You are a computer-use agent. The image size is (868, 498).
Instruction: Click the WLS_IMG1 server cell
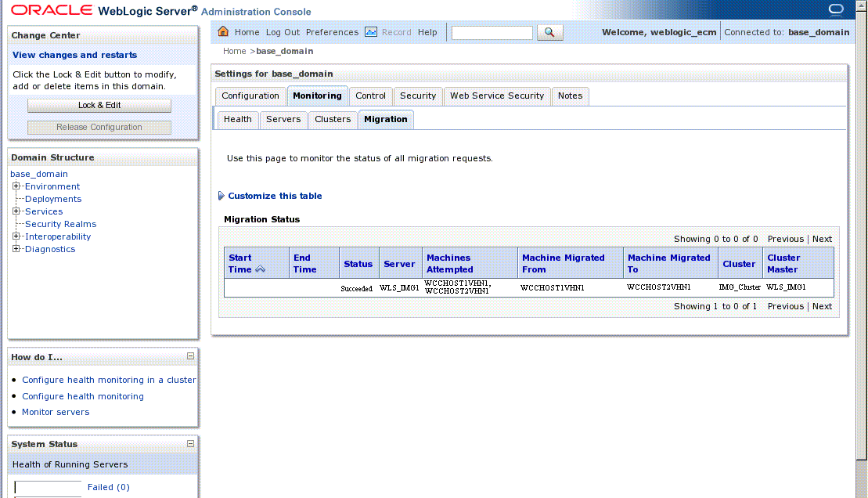pos(399,288)
